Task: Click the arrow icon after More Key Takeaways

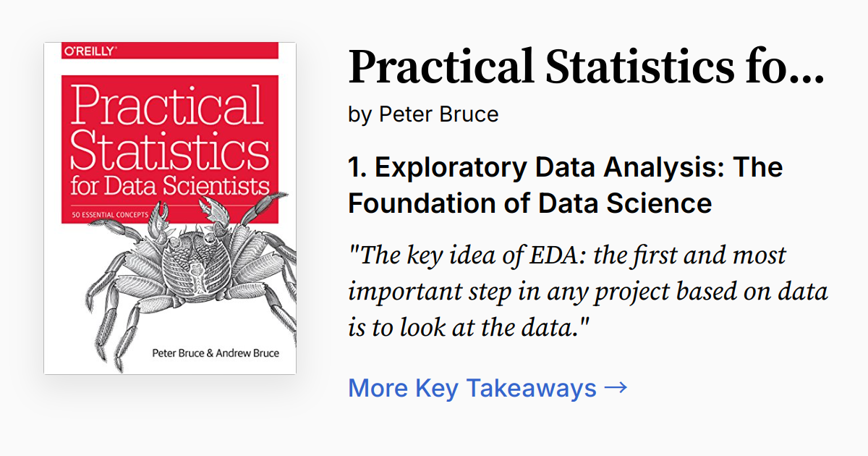Action: 615,388
